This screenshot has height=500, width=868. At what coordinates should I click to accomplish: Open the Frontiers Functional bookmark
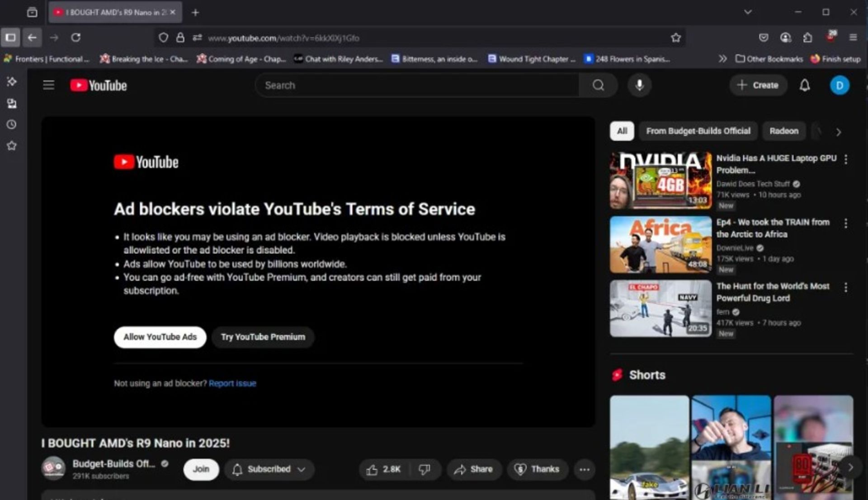coord(47,59)
